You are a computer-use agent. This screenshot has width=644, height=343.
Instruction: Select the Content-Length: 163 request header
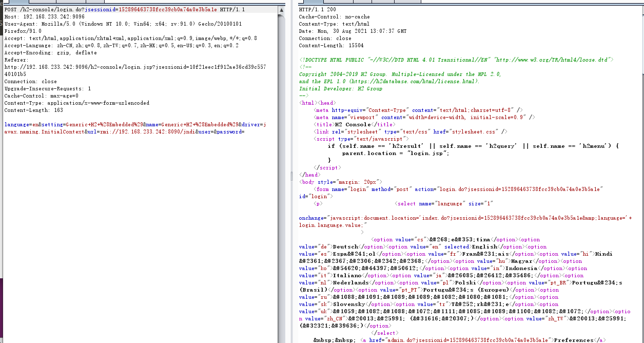click(33, 110)
